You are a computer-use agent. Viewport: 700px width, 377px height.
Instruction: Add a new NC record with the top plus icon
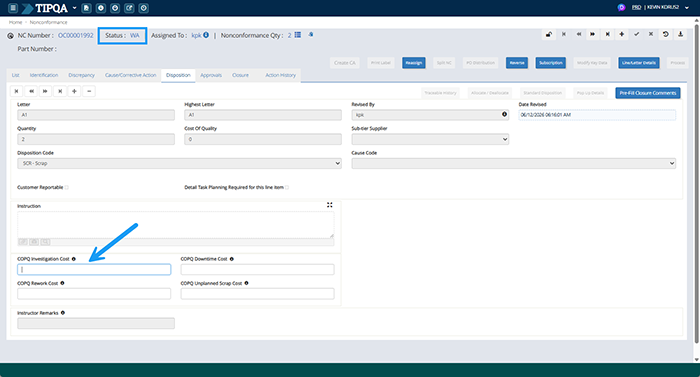pos(622,34)
